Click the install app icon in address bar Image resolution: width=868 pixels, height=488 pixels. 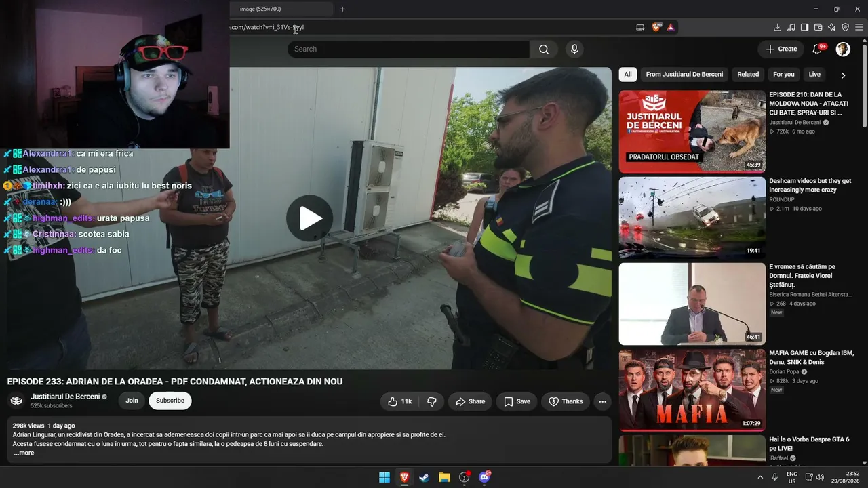click(640, 27)
